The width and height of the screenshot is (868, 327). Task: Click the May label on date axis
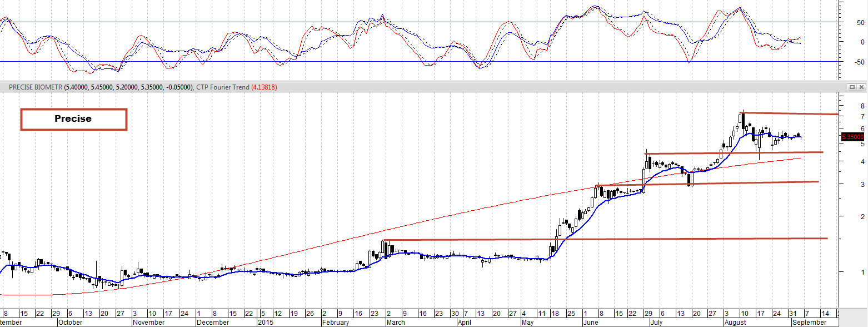pyautogui.click(x=528, y=322)
